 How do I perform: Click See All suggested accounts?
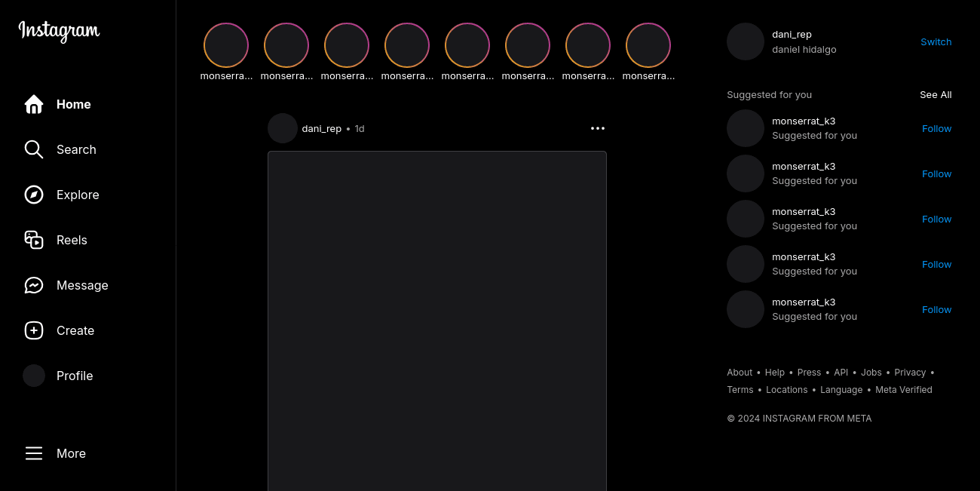(x=936, y=94)
